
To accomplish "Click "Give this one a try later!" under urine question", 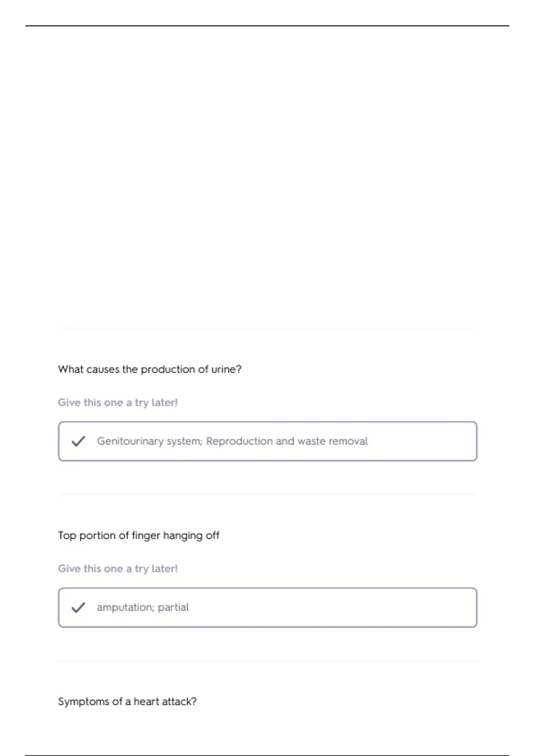I will [118, 402].
